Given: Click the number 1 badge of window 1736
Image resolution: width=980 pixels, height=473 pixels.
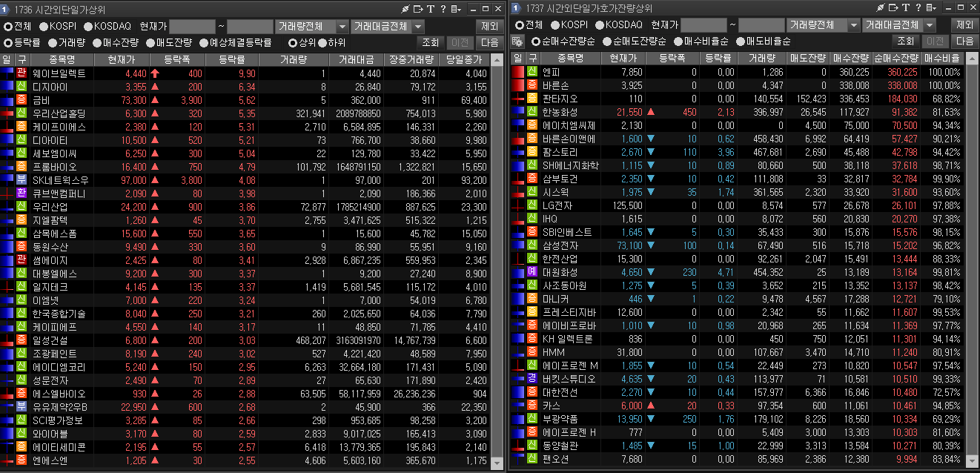Looking at the screenshot, I should (x=6, y=8).
